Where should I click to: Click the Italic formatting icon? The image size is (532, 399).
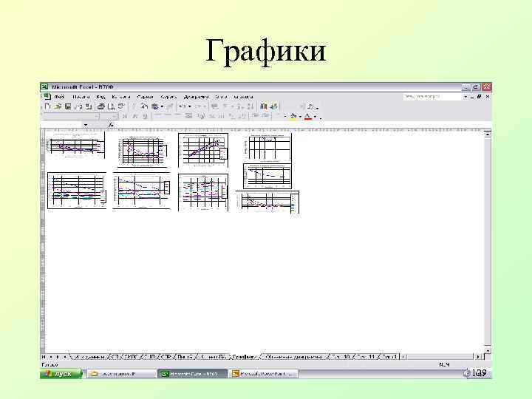tap(134, 117)
